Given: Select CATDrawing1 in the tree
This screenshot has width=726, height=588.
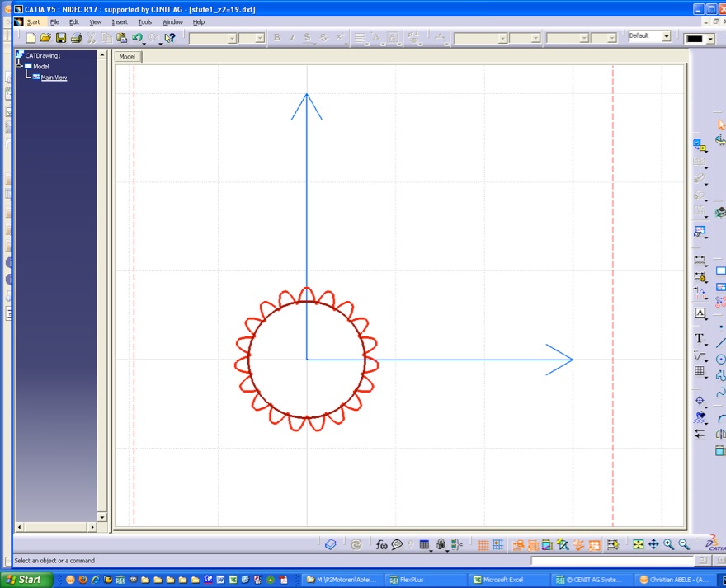Looking at the screenshot, I should click(x=43, y=55).
